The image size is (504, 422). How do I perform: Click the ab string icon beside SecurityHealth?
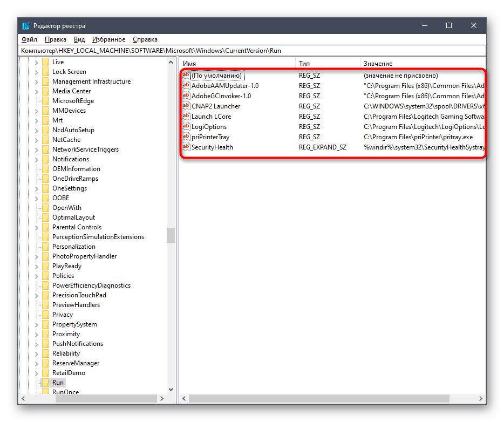[185, 147]
